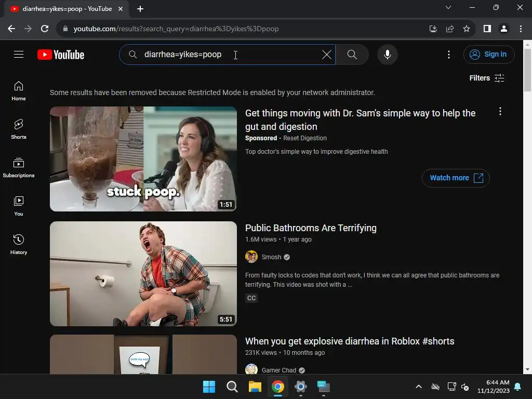This screenshot has height=399, width=532.
Task: Click the Gamer Chad channel avatar
Action: [x=251, y=369]
